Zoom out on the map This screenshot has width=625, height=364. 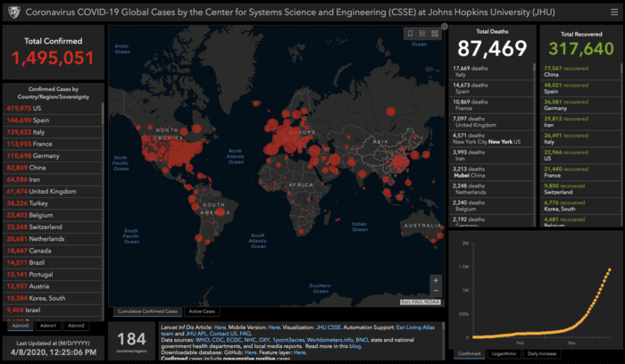436,291
